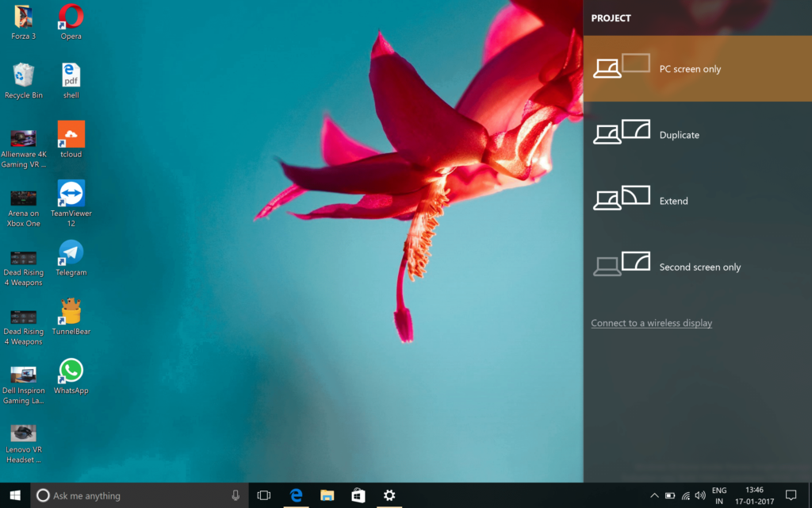Open the clock showing 13:46
812x508 pixels.
[x=755, y=495]
